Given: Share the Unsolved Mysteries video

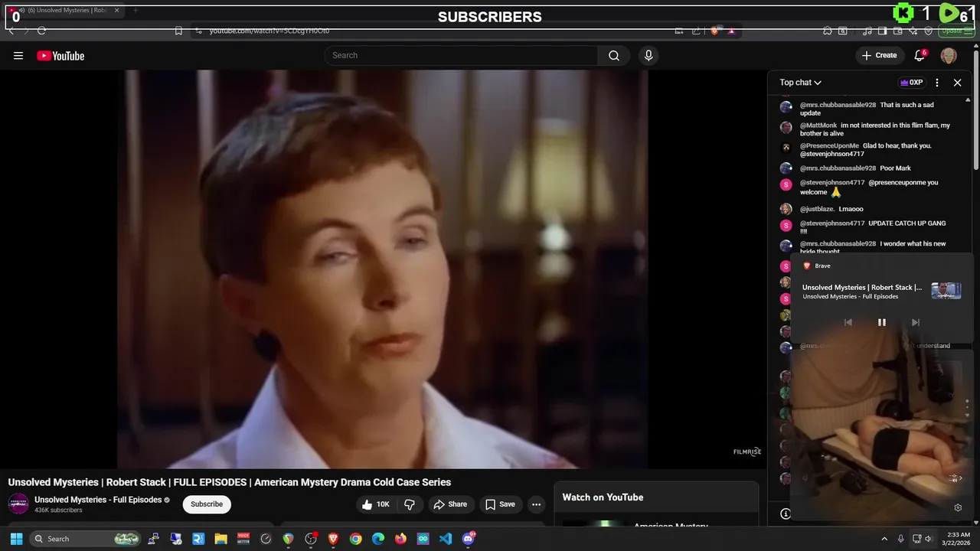Looking at the screenshot, I should click(x=450, y=504).
